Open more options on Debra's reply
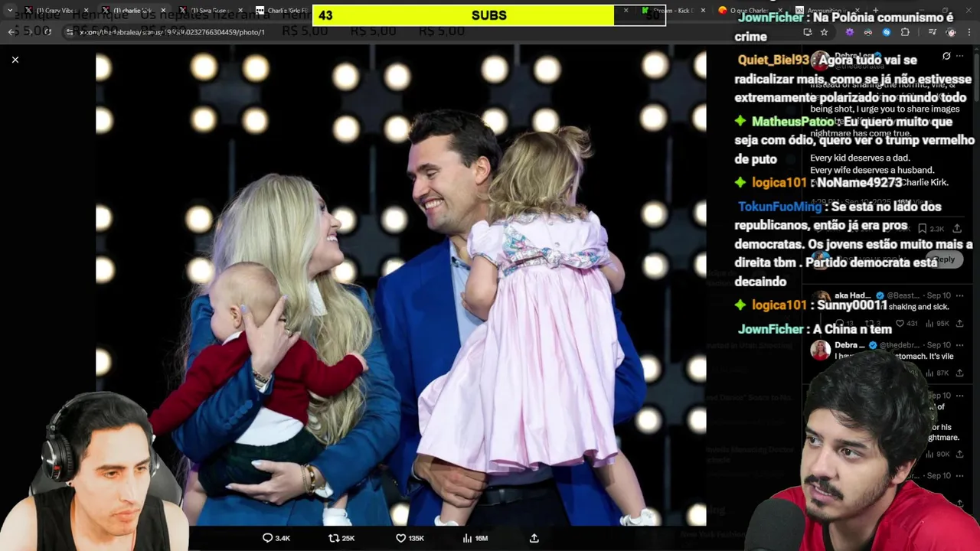 [x=959, y=345]
